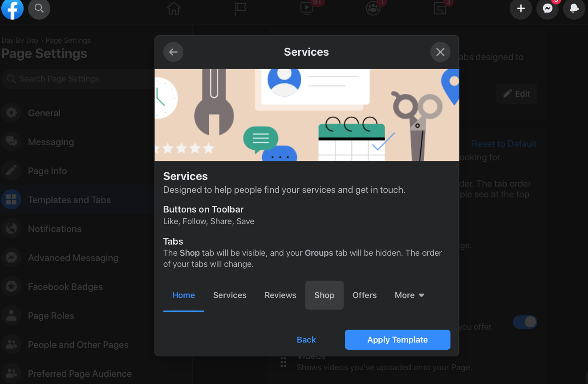588x384 pixels.
Task: Click the Page Roles person icon
Action: (12, 316)
